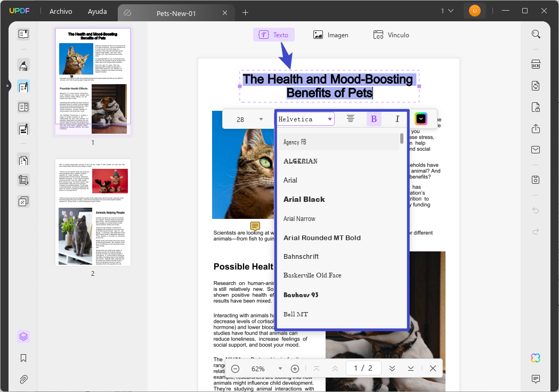Open the bookmarks panel icon
Viewport: 559px width, 392px height.
(23, 358)
